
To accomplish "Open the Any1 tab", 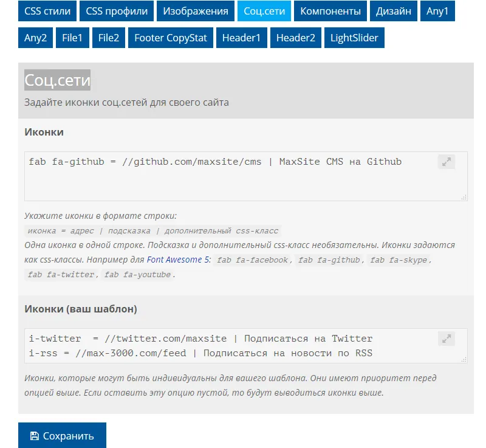I will [x=437, y=11].
